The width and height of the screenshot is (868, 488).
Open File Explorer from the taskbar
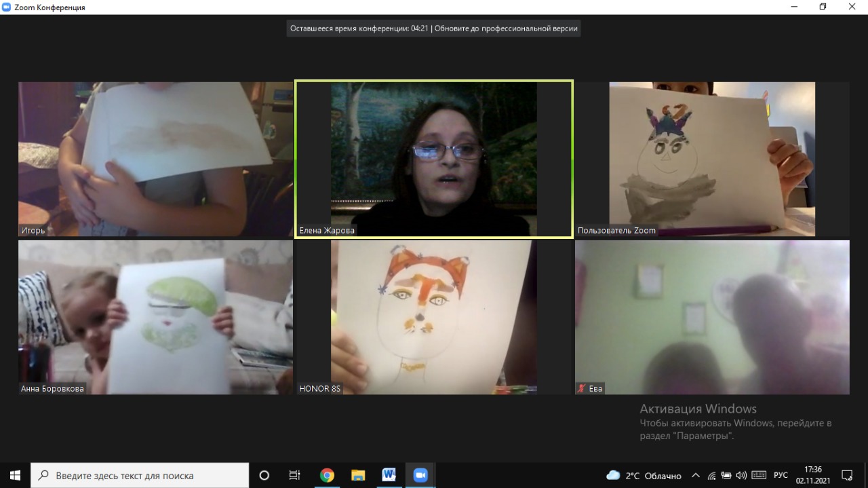tap(358, 475)
